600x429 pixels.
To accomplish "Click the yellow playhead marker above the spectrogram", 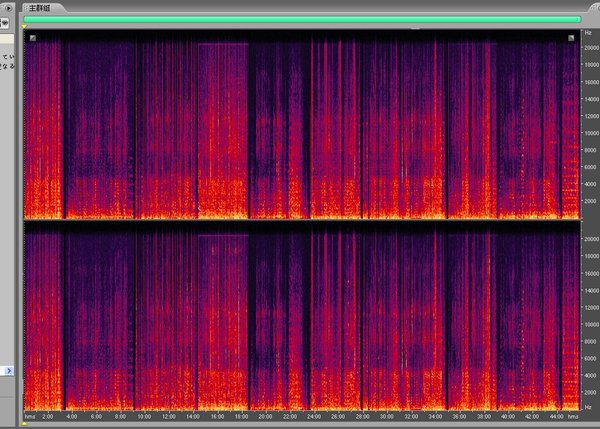I will tap(24, 26).
